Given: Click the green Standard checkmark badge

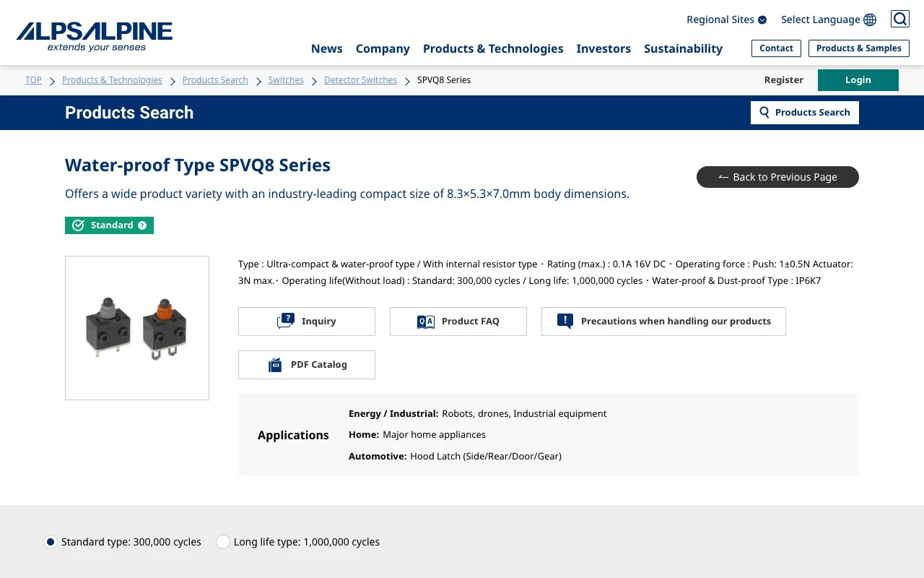Looking at the screenshot, I should (109, 225).
